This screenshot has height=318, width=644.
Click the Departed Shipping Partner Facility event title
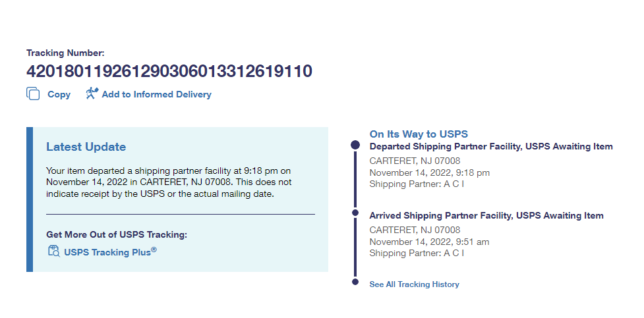(x=491, y=147)
